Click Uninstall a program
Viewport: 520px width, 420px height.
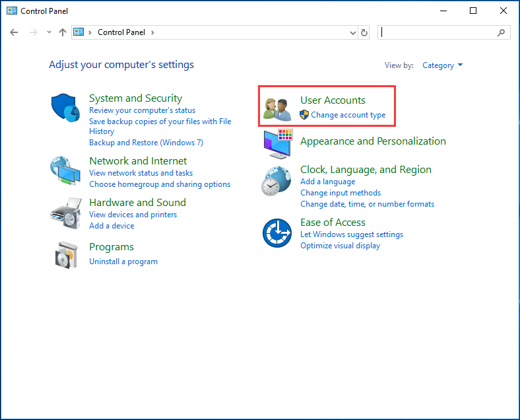(x=123, y=262)
